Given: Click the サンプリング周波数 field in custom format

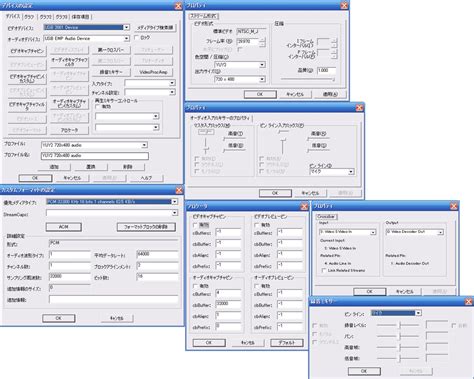Looking at the screenshot, I should click(70, 277).
